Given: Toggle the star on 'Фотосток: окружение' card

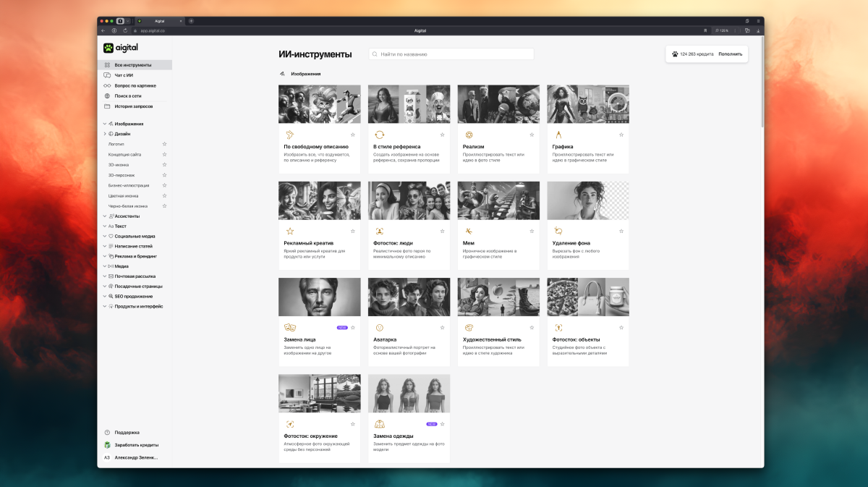Looking at the screenshot, I should coord(353,424).
